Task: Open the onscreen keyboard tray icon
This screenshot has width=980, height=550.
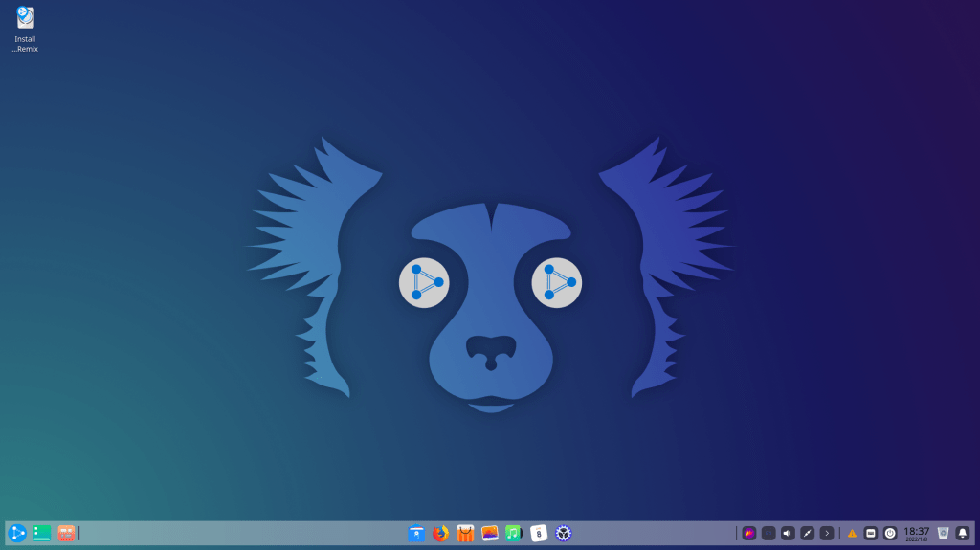Action: click(871, 533)
